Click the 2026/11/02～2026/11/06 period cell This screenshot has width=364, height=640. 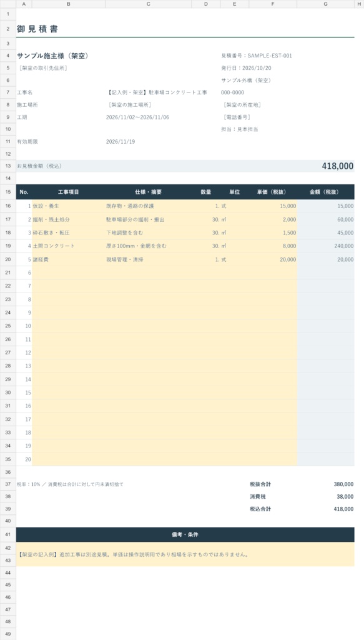137,117
